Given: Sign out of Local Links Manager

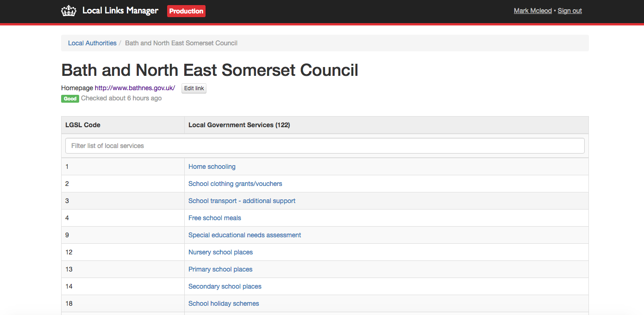Looking at the screenshot, I should pyautogui.click(x=569, y=10).
